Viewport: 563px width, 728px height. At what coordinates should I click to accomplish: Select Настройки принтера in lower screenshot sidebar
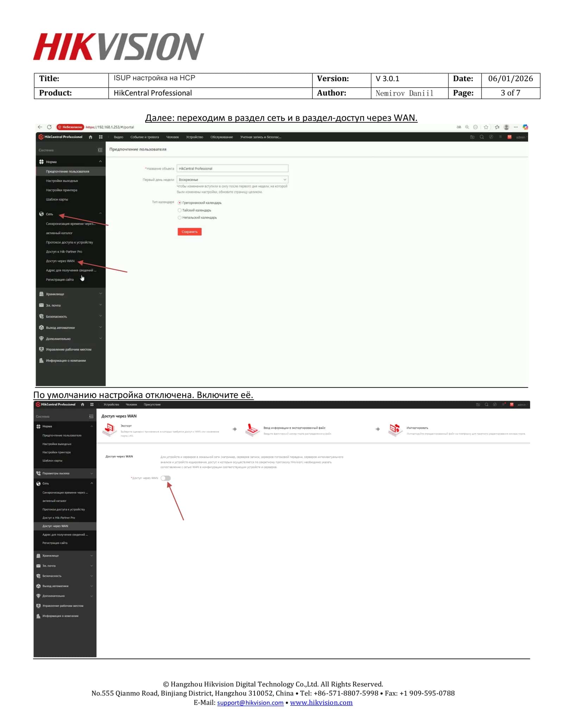(57, 452)
